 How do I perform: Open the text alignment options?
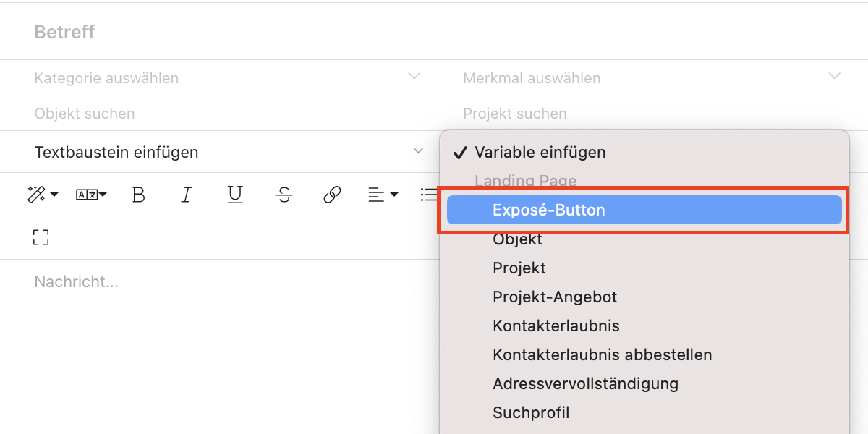[383, 195]
